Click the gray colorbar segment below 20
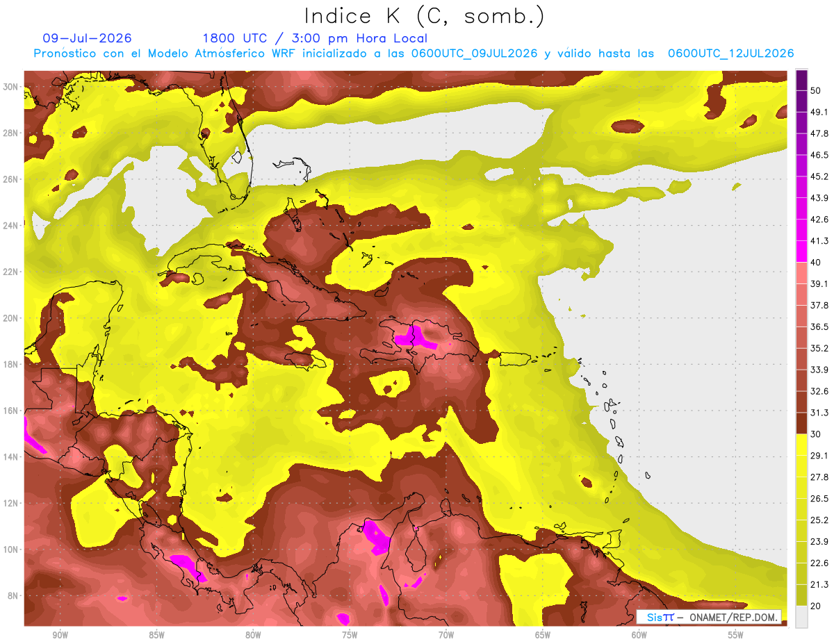The width and height of the screenshot is (834, 644). point(802,618)
